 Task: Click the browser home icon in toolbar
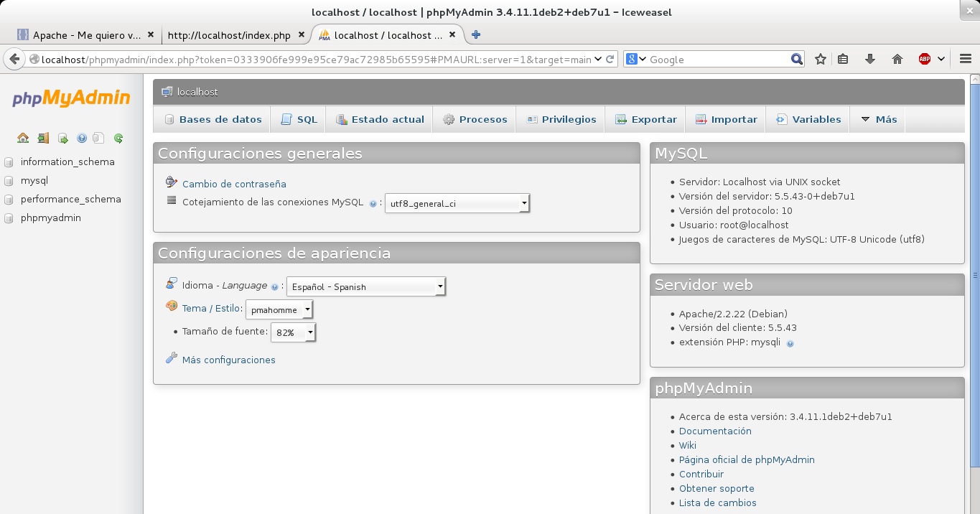(x=897, y=60)
